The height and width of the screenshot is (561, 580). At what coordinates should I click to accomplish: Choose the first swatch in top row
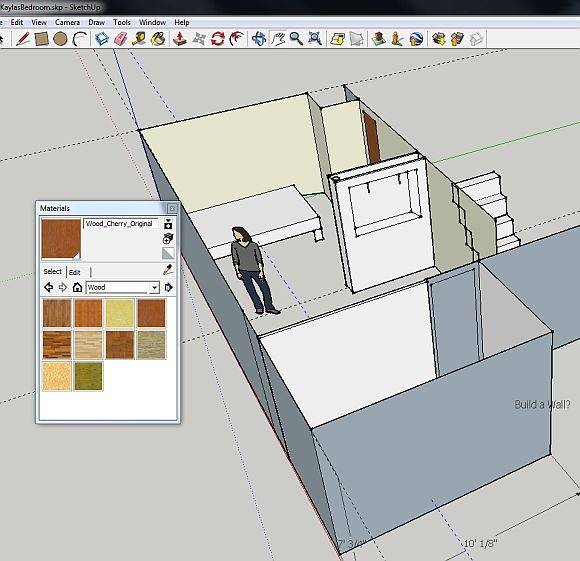tap(57, 313)
